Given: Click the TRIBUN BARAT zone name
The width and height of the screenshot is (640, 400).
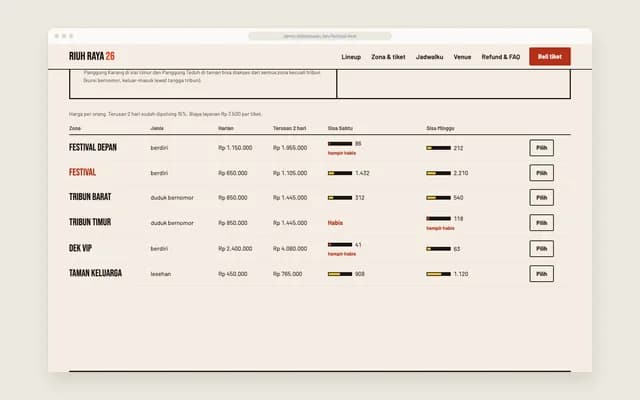Looking at the screenshot, I should click(x=90, y=197).
